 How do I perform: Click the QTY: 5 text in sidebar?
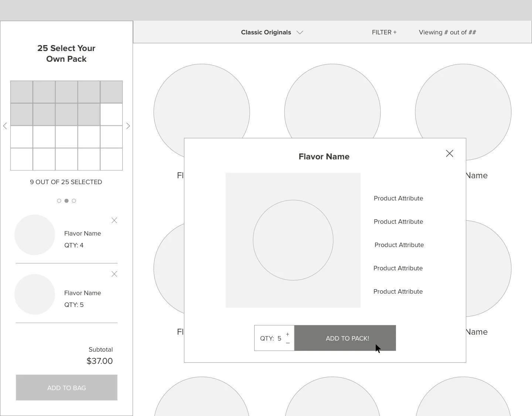[74, 305]
